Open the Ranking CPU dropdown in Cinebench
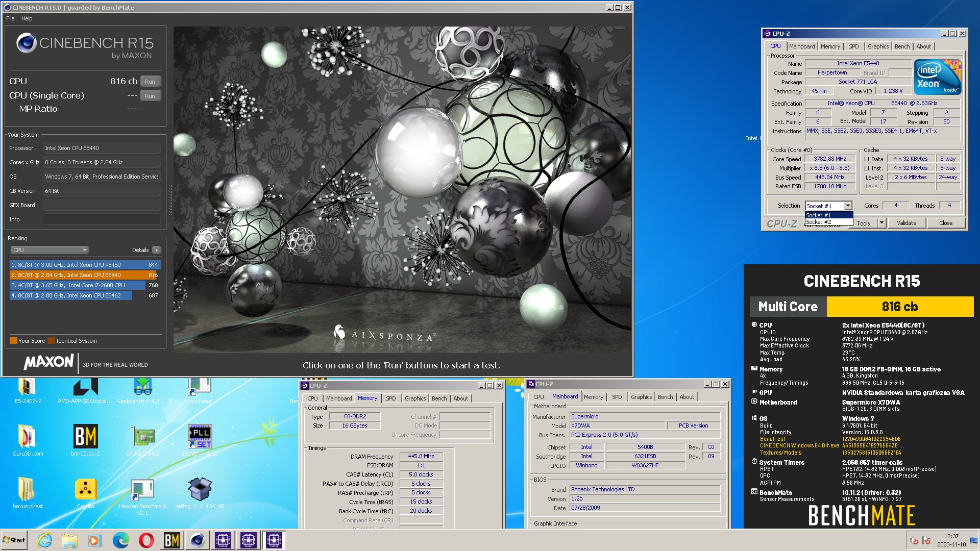The height and width of the screenshot is (551, 980). pyautogui.click(x=50, y=250)
